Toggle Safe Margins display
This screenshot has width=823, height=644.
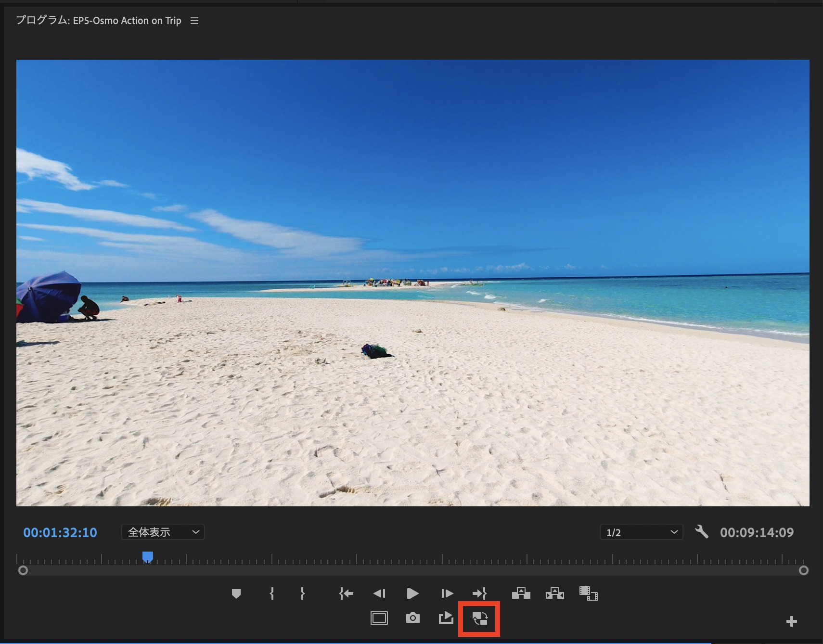pos(379,618)
